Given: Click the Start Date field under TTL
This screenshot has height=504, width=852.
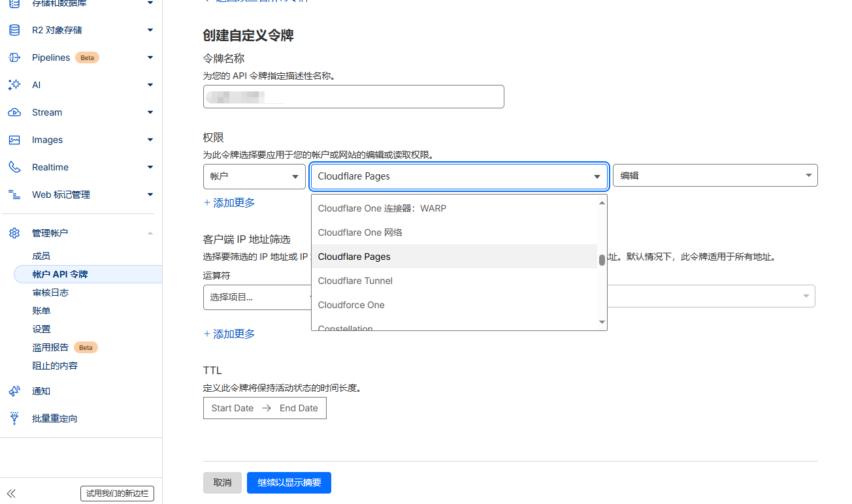Looking at the screenshot, I should (x=233, y=408).
